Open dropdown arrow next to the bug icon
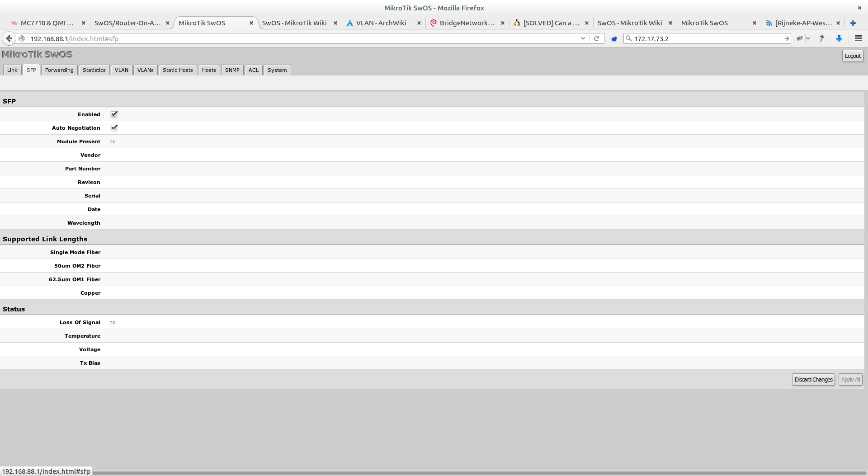 808,38
